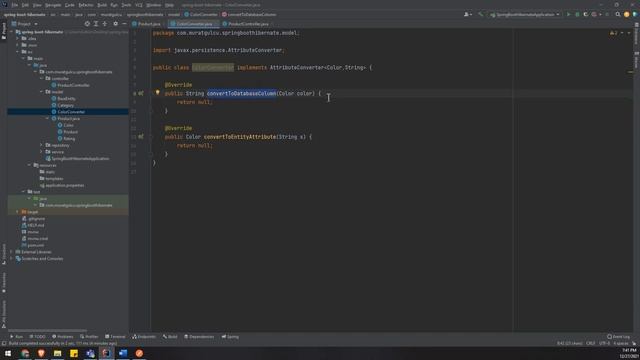Image resolution: width=640 pixels, height=360 pixels.
Task: Collapse the Product.java node
Action: pos(47,118)
